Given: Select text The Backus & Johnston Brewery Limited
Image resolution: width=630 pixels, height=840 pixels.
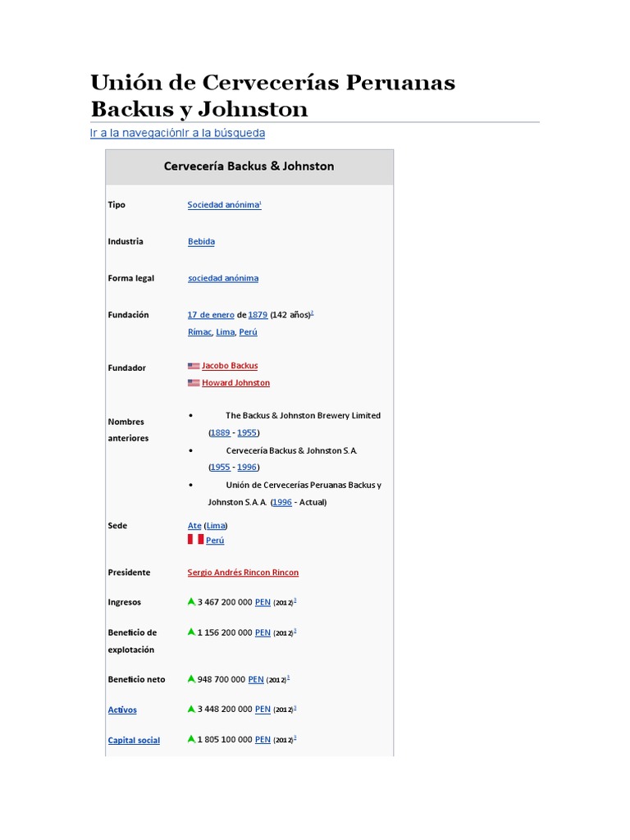Looking at the screenshot, I should point(304,416).
